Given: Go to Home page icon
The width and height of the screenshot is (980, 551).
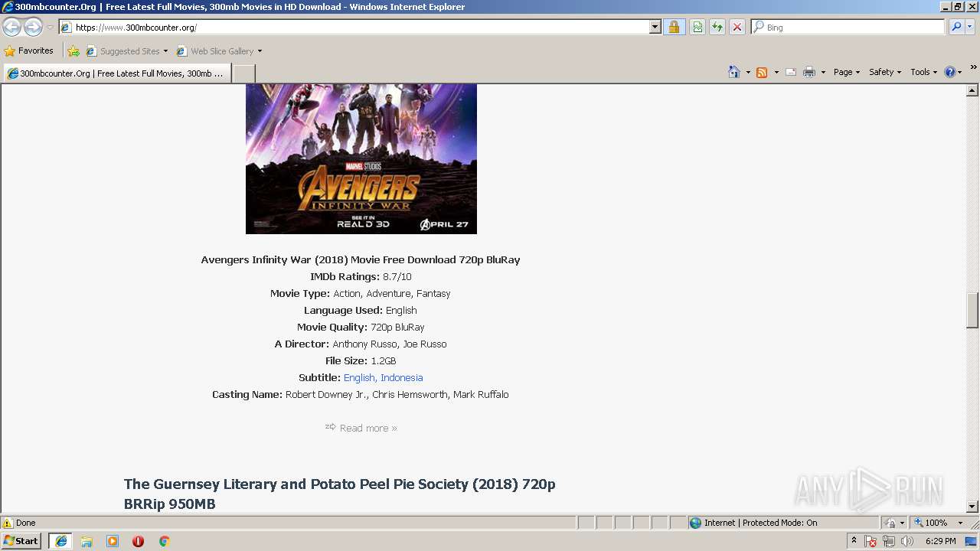Looking at the screenshot, I should (x=734, y=72).
